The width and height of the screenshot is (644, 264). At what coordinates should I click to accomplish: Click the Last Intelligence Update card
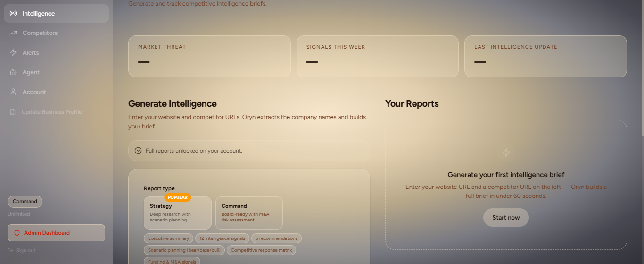545,56
